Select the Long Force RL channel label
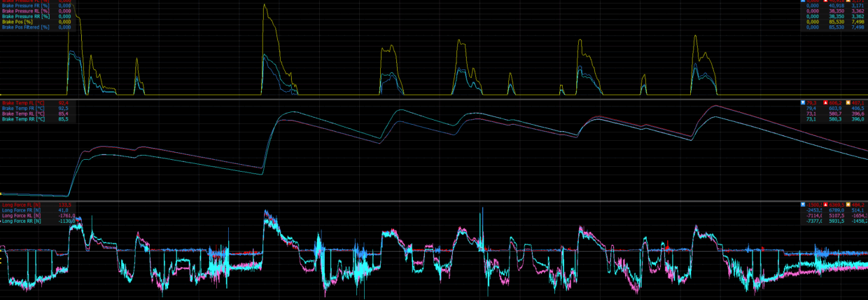868x300 pixels. point(21,216)
